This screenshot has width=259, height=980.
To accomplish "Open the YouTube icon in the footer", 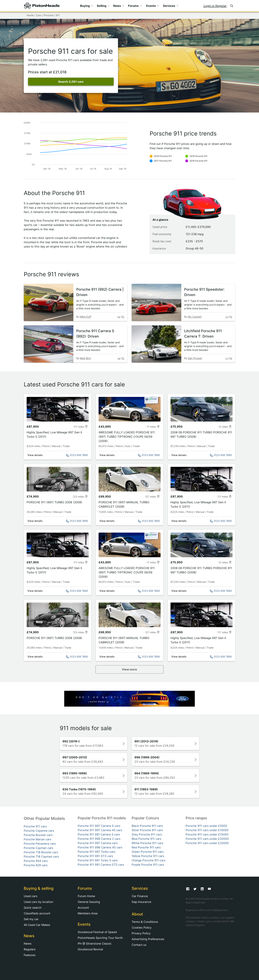I will point(209,889).
